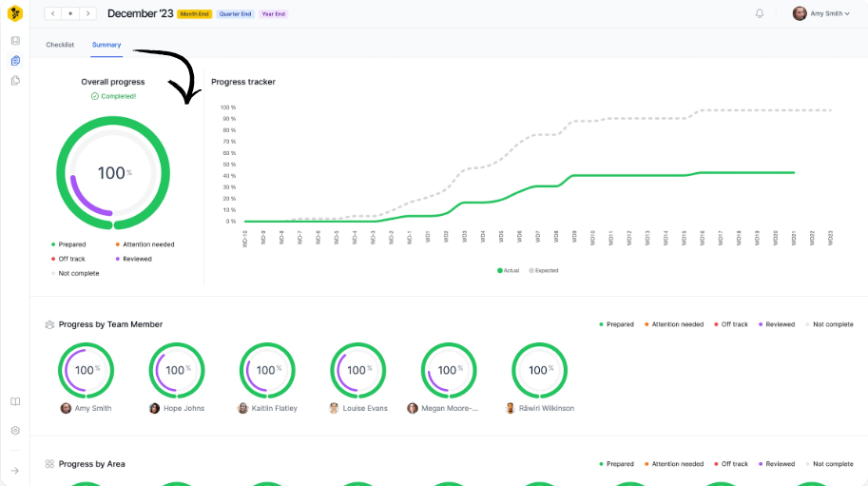868x486 pixels.
Task: Go to next period with right chevron
Action: point(88,14)
